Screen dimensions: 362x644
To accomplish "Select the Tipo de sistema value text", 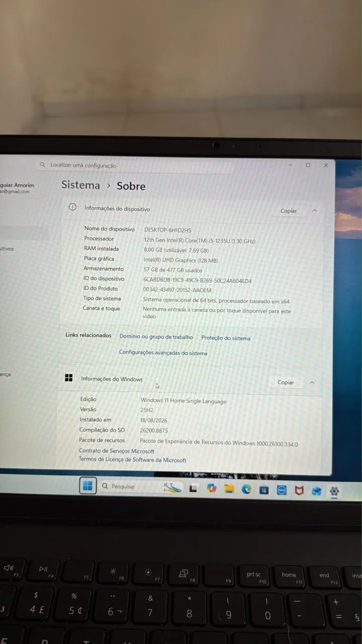I will tap(216, 300).
